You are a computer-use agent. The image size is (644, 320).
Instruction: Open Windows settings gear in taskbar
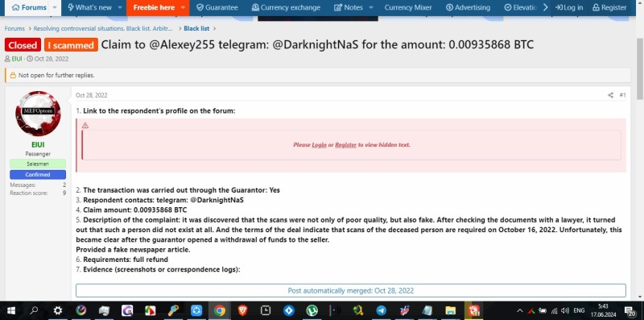click(x=57, y=310)
